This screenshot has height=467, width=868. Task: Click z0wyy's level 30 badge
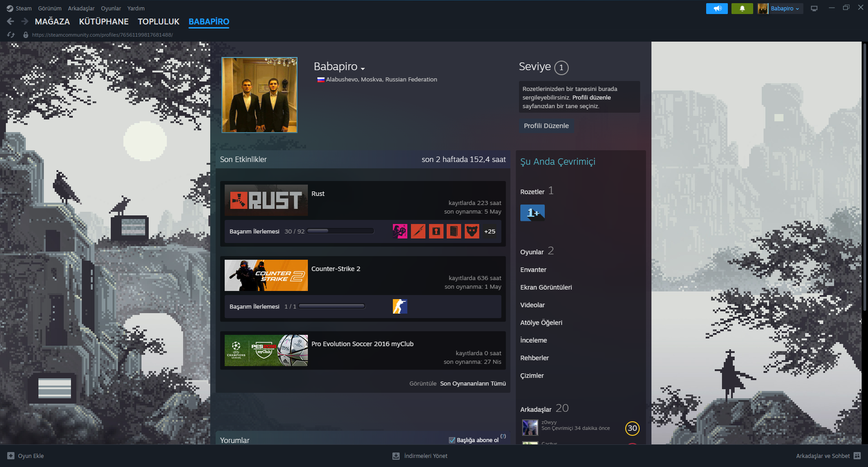pos(632,428)
